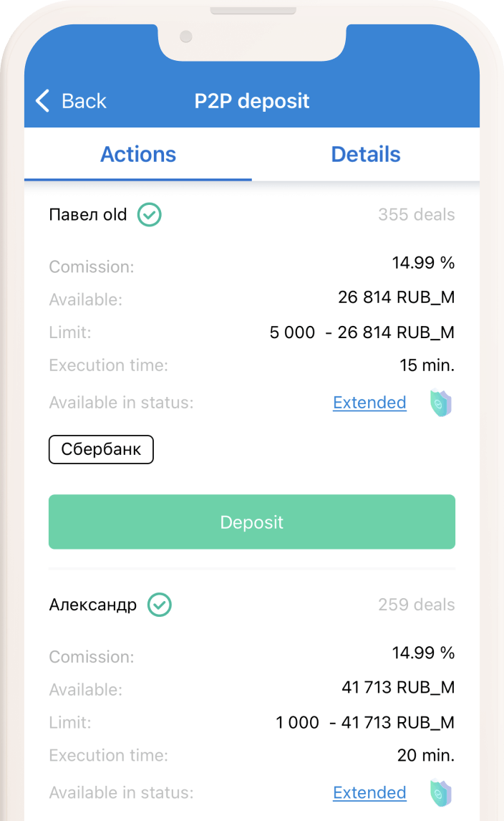
Task: Tap the shield status icon in Александр's offer
Action: tap(440, 793)
